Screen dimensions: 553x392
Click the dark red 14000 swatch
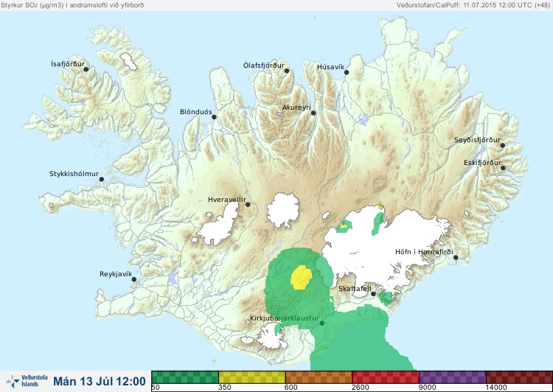pyautogui.click(x=519, y=377)
